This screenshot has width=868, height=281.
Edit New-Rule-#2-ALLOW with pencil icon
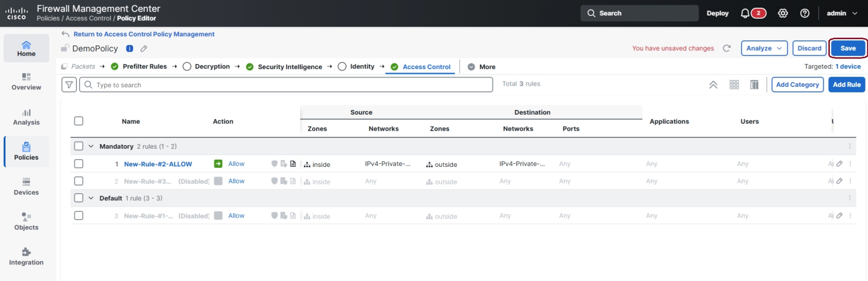(x=840, y=164)
